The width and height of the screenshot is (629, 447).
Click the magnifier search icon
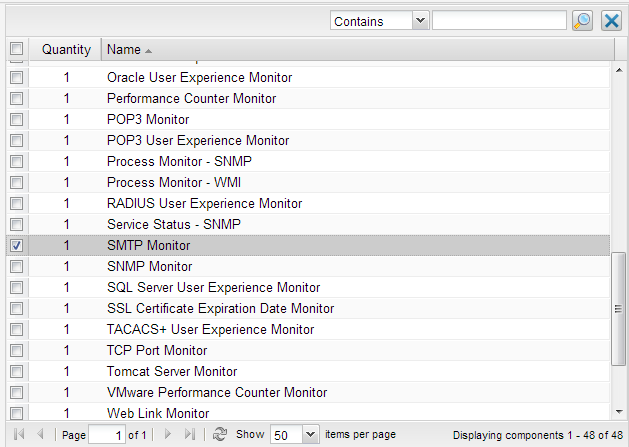click(x=582, y=21)
